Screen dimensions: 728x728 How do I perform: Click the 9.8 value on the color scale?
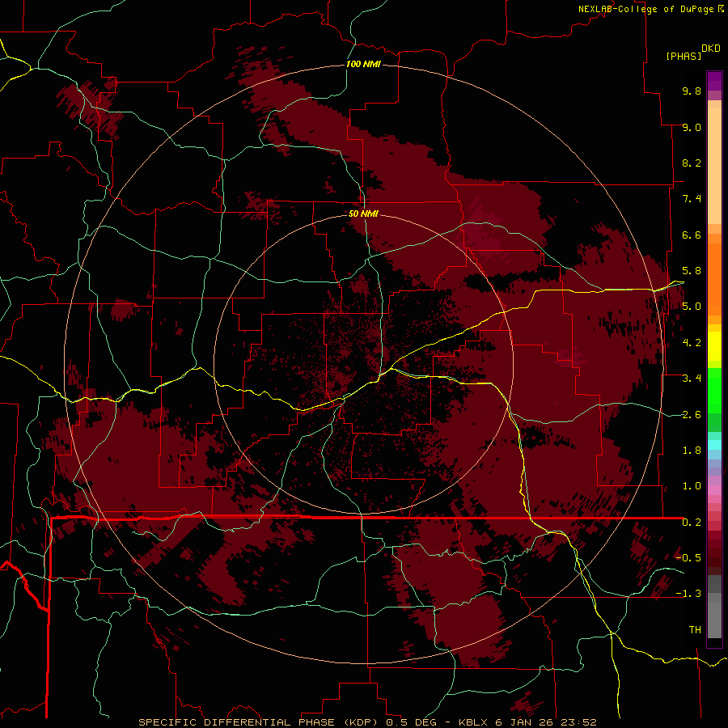[692, 91]
